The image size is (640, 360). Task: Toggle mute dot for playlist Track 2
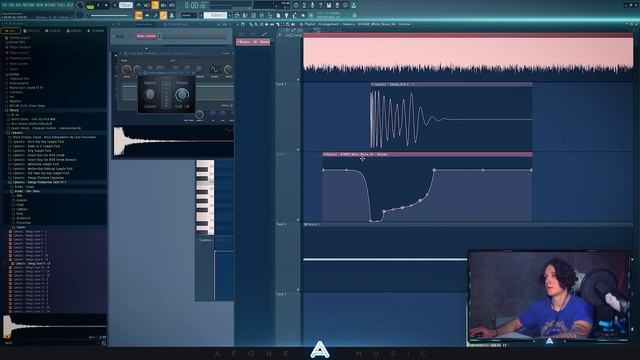click(x=298, y=150)
